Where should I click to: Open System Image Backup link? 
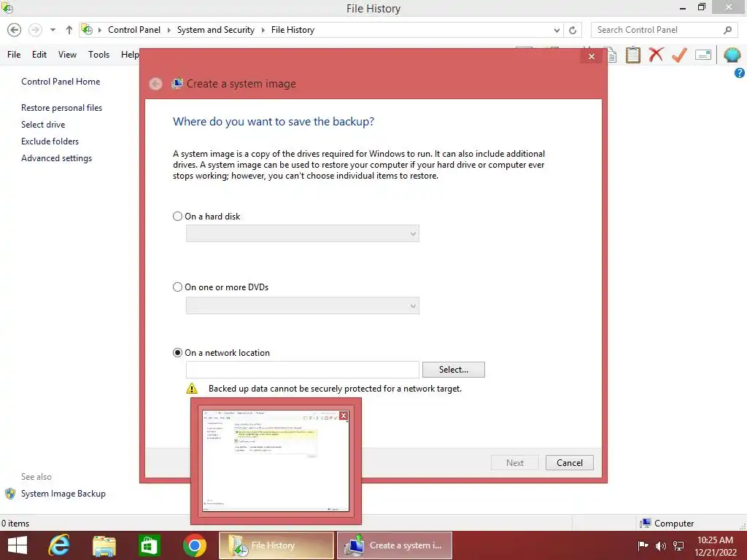click(63, 494)
